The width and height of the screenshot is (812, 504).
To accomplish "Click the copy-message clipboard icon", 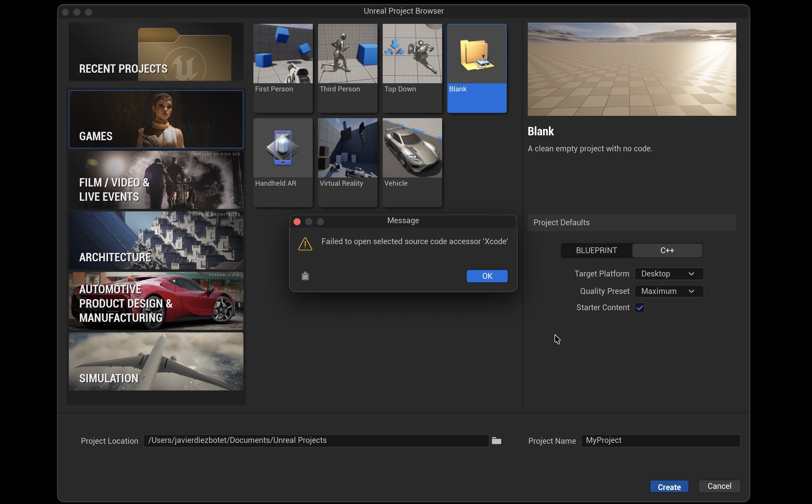I will tap(305, 276).
